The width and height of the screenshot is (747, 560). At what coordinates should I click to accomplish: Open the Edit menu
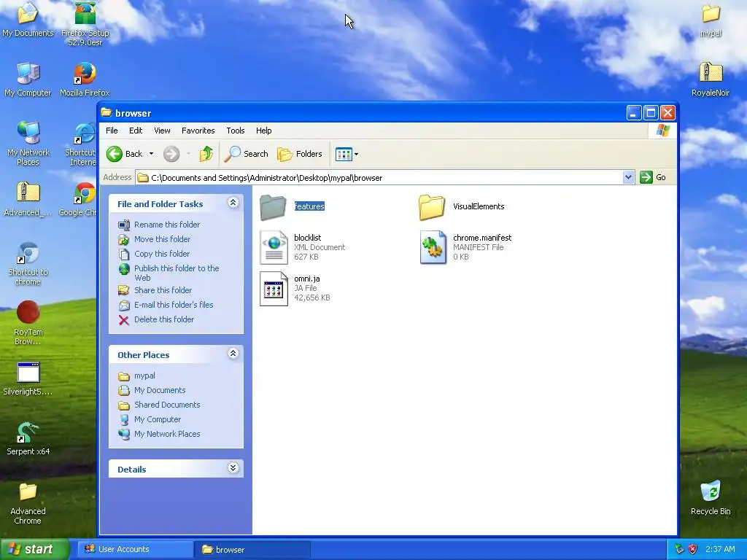136,131
